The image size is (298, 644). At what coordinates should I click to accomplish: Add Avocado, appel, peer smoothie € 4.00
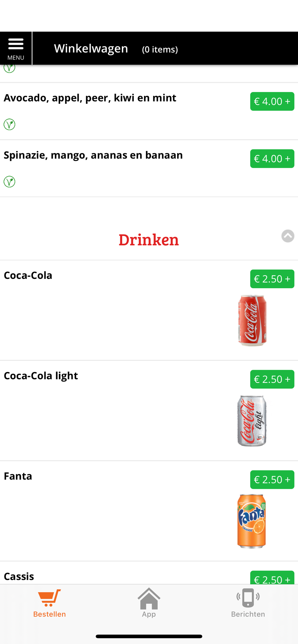tap(272, 101)
